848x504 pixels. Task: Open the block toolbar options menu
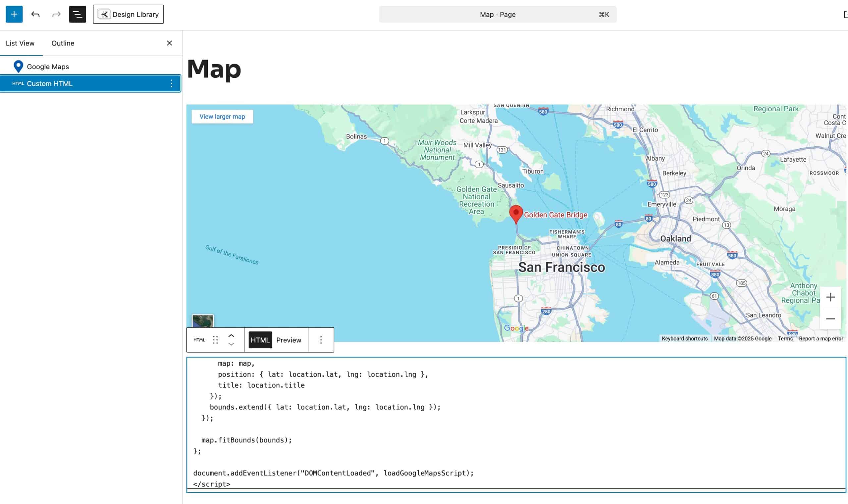[320, 340]
